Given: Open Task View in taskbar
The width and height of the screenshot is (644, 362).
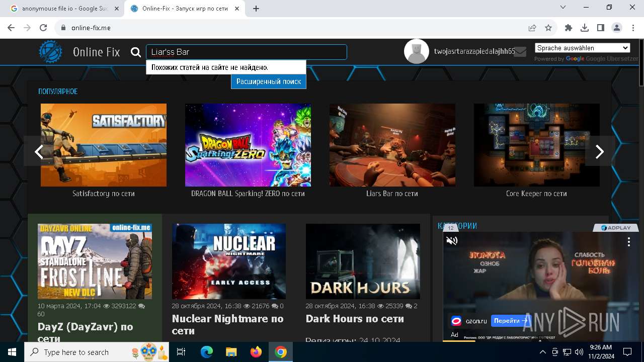Looking at the screenshot, I should tap(182, 352).
